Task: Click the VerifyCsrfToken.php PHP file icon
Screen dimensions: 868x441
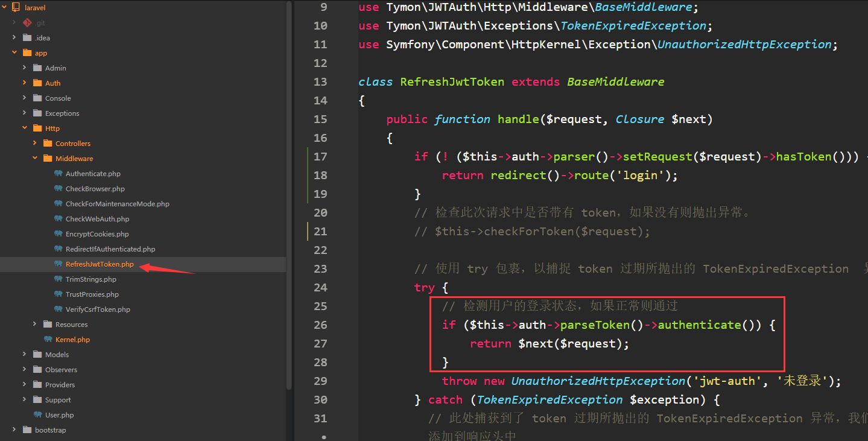Action: [58, 309]
